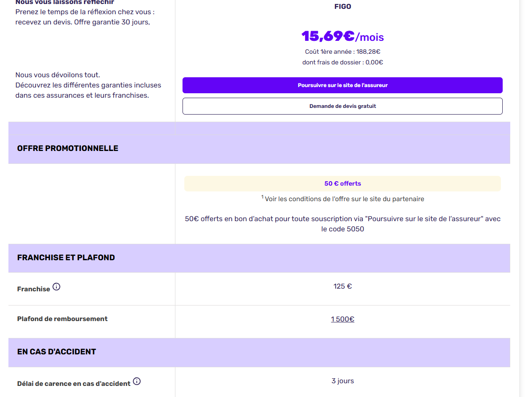Collapse the OFFRE PROMOTIONNELLE section header

(67, 148)
